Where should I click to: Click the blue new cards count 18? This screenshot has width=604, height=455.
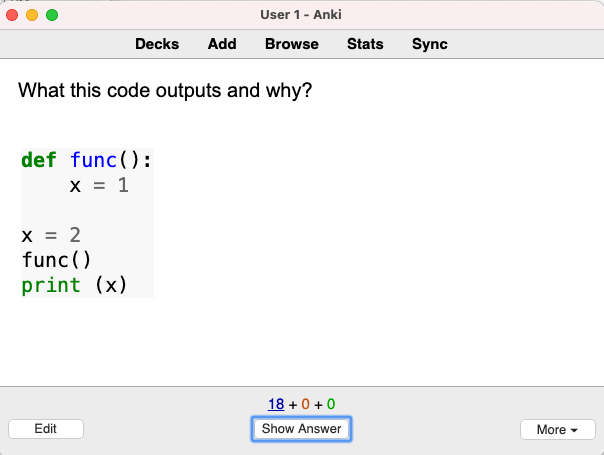tap(275, 405)
